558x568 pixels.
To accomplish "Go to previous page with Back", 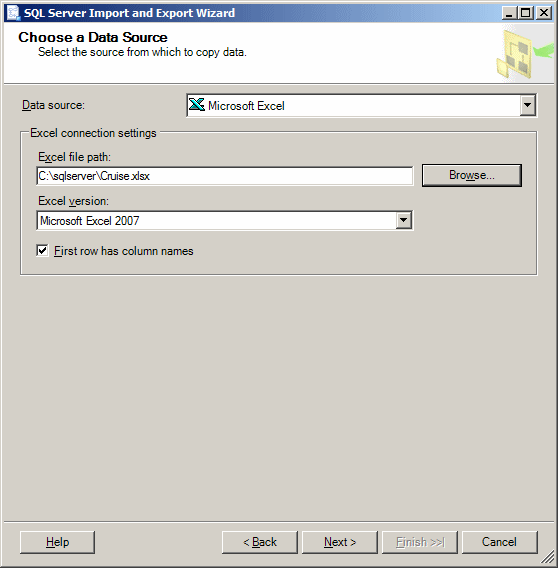I will click(x=260, y=542).
